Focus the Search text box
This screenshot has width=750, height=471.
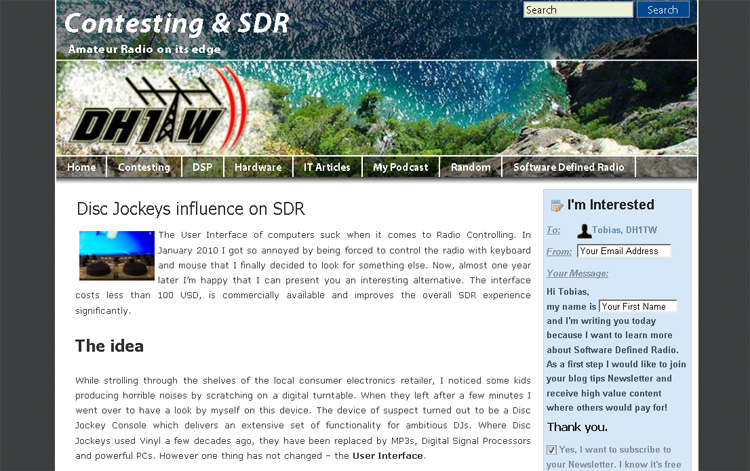pyautogui.click(x=578, y=10)
